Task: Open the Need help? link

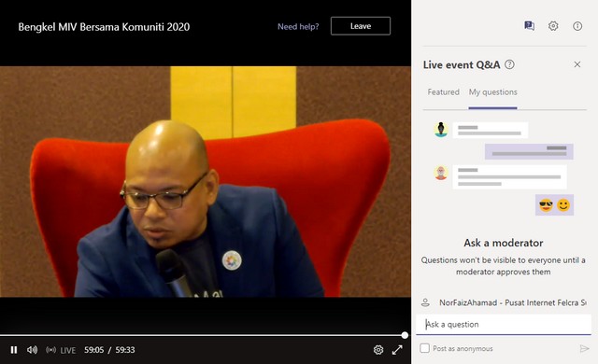Action: tap(298, 26)
